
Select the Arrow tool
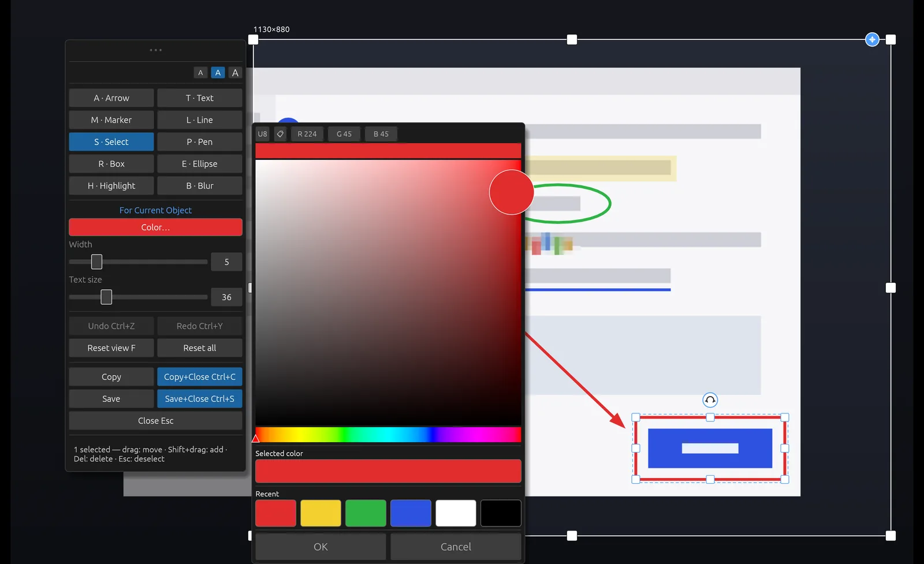[x=111, y=98]
